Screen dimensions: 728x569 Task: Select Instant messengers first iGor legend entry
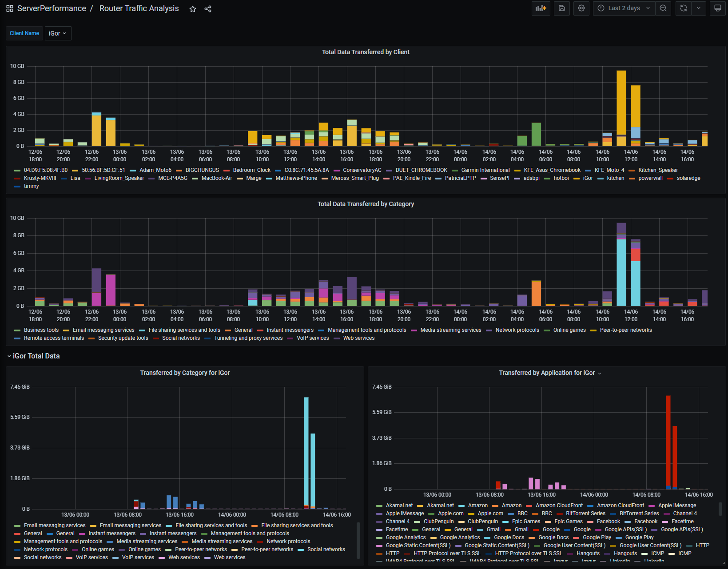(112, 533)
